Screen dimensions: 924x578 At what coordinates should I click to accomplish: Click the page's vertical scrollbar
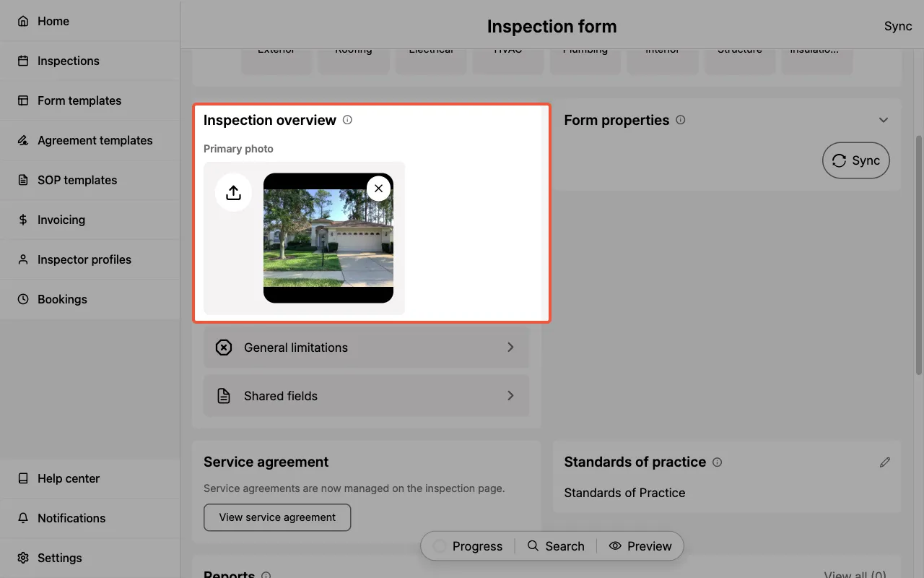click(919, 254)
